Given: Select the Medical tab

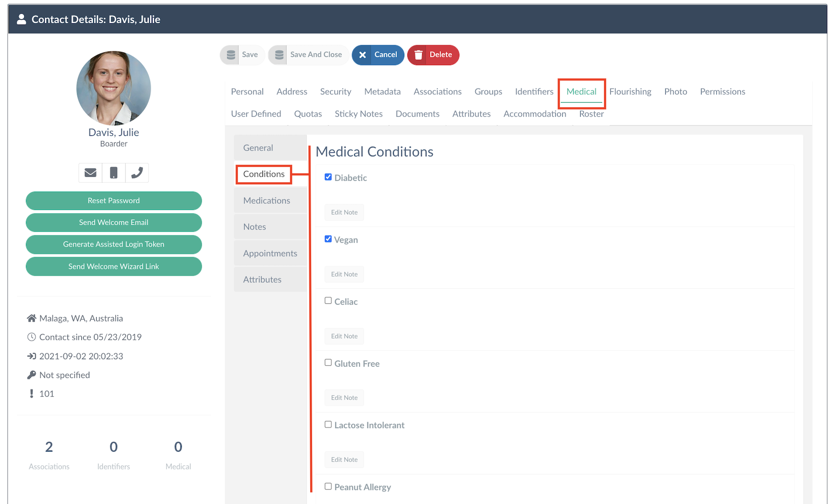Looking at the screenshot, I should pos(581,92).
